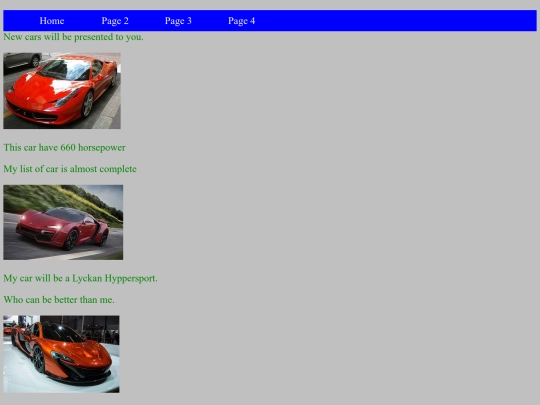Go to Page 2 in navbar
The image size is (540, 405).
tap(115, 21)
